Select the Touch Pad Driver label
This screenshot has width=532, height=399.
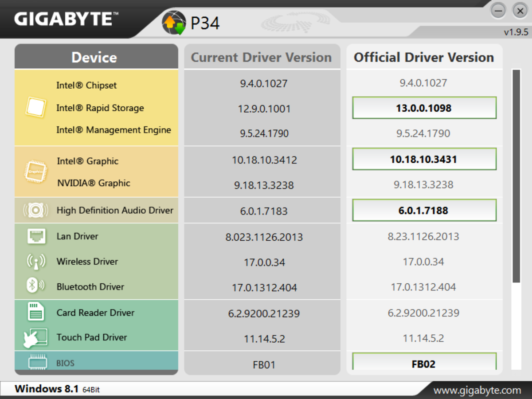click(92, 337)
